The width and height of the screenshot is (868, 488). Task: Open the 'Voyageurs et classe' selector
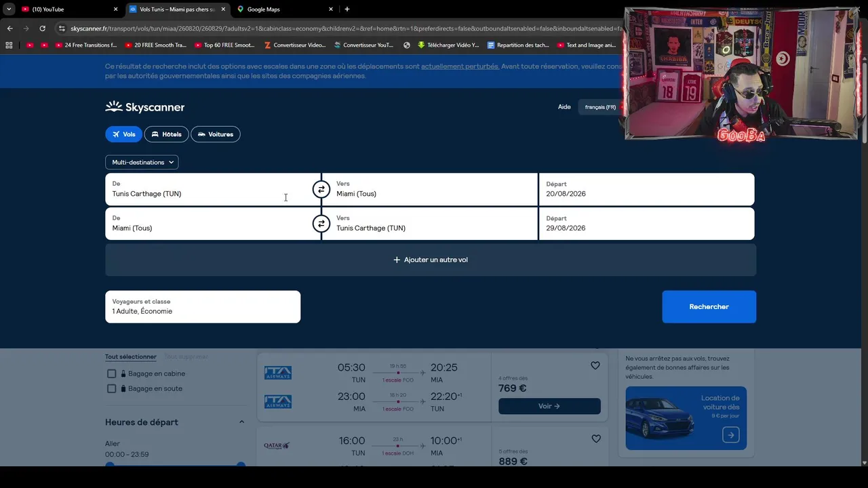pyautogui.click(x=203, y=306)
